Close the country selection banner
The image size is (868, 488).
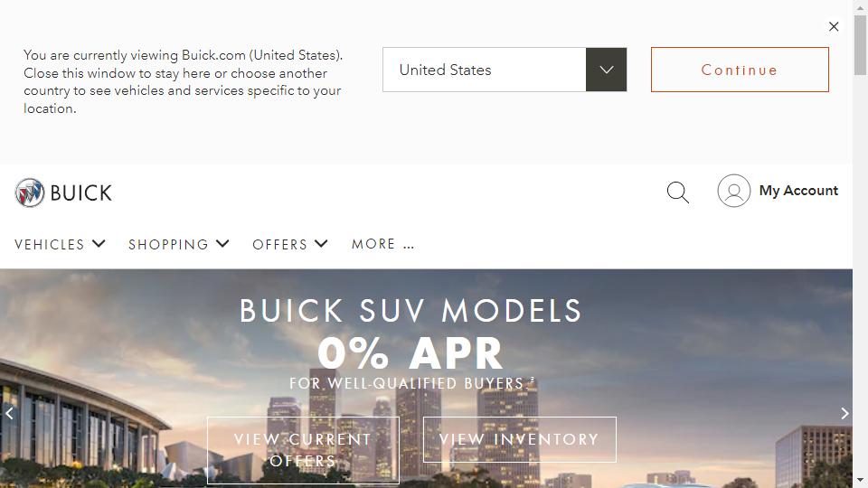click(x=834, y=26)
